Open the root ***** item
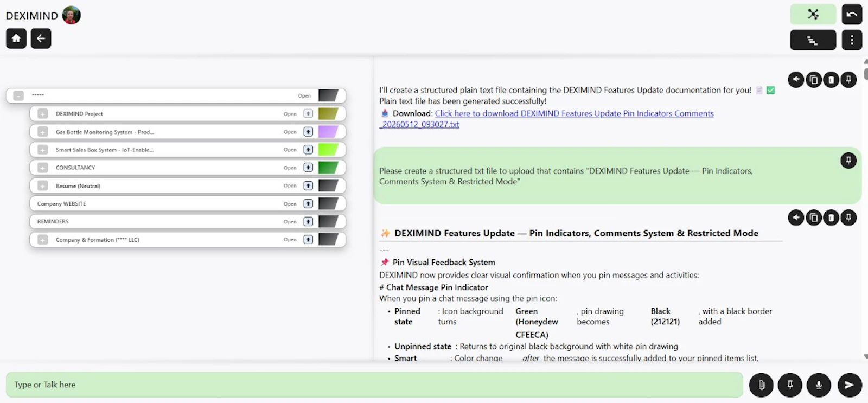The width and height of the screenshot is (868, 403). click(304, 96)
